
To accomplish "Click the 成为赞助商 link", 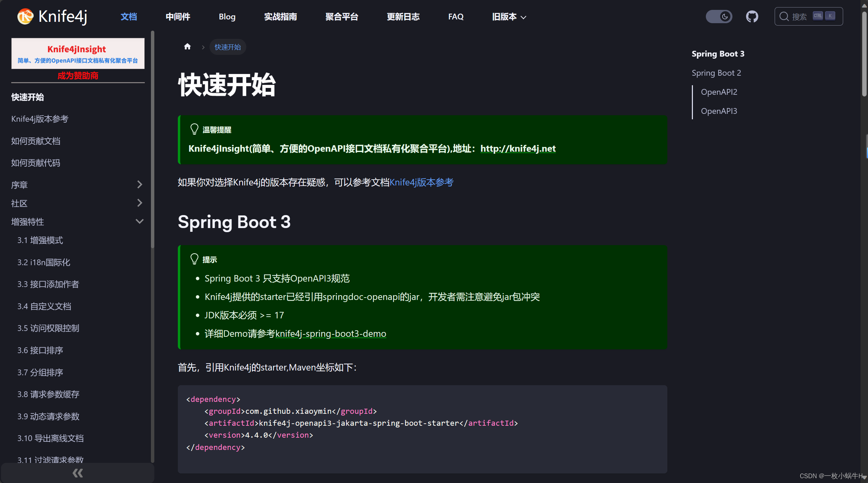I will [x=78, y=76].
